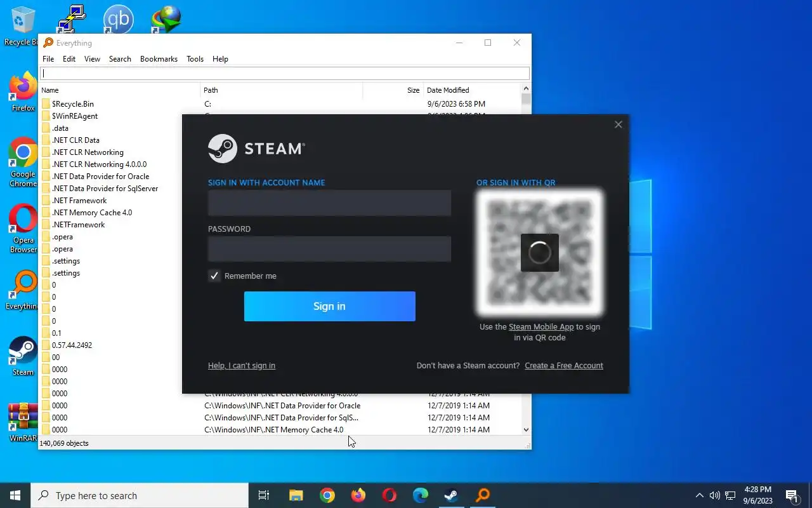Click the Everything scrollbar down arrow
The image size is (812, 508).
tap(526, 430)
